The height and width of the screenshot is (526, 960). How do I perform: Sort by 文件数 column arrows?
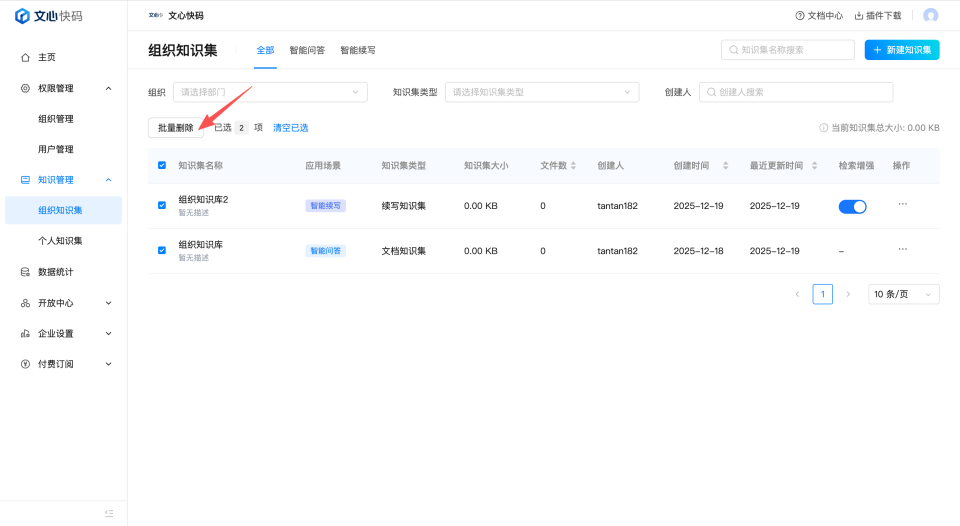pyautogui.click(x=573, y=165)
